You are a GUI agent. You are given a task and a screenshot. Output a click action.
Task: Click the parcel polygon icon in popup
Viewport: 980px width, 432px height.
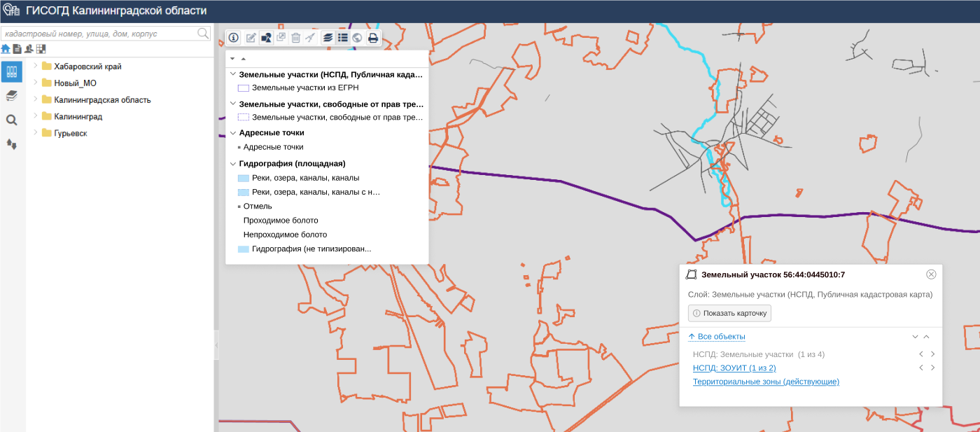click(692, 274)
